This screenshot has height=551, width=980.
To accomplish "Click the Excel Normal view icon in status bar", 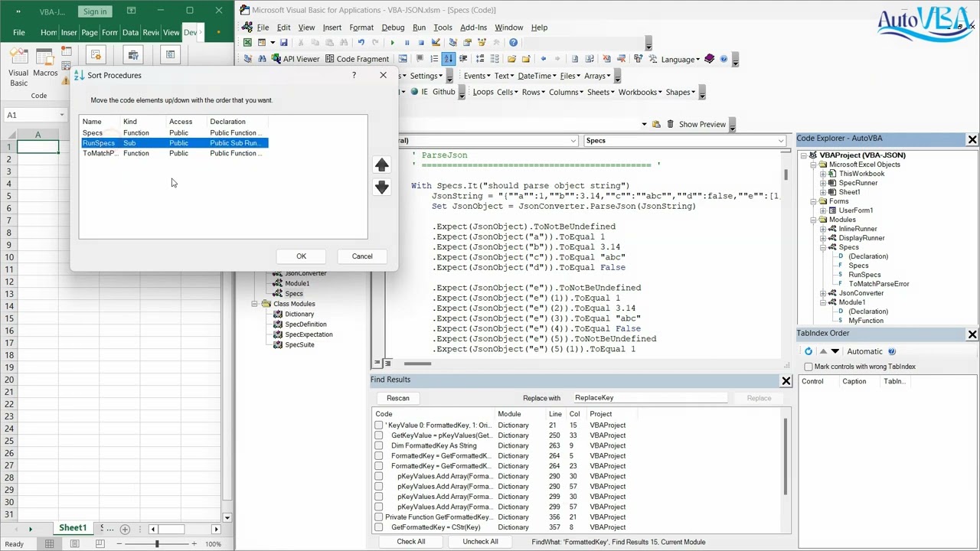I will (49, 543).
